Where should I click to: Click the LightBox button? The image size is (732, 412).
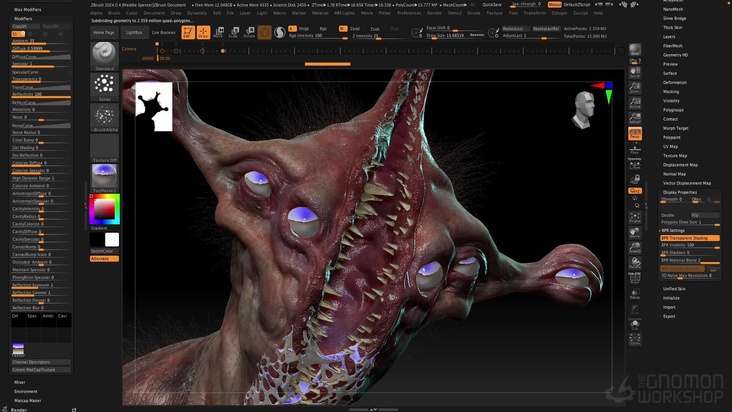coord(134,32)
